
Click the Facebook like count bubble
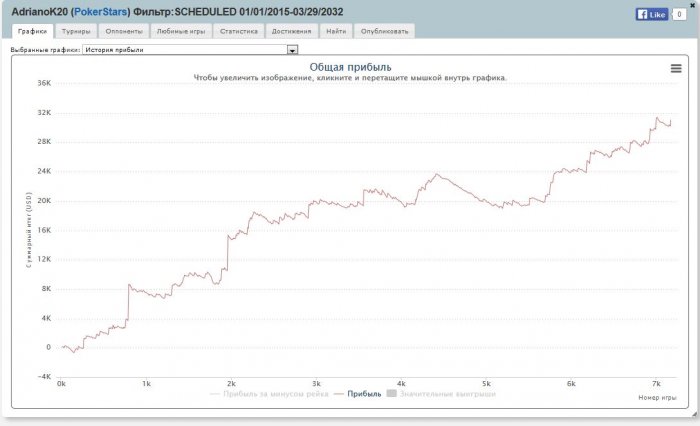679,14
